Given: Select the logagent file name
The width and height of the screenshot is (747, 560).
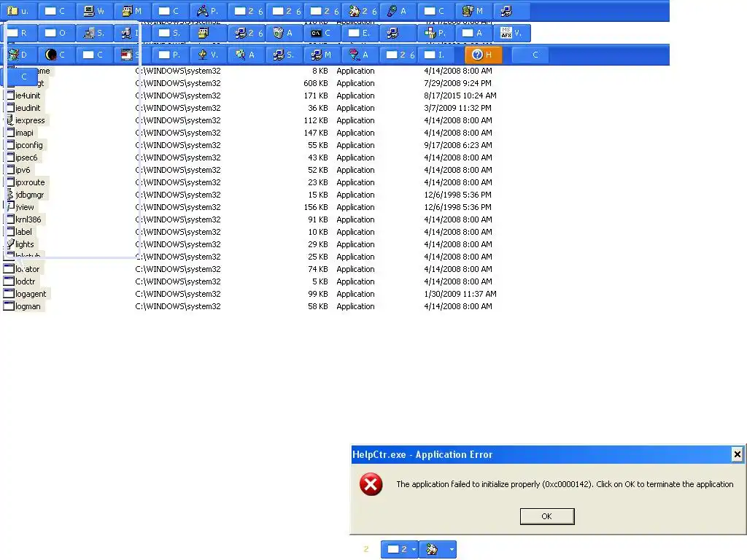Looking at the screenshot, I should [x=31, y=294].
